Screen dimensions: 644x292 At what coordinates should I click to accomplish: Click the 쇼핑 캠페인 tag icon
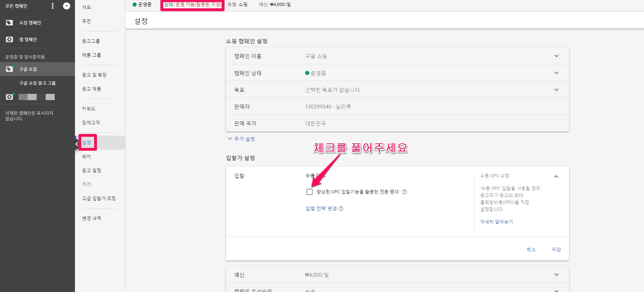[x=9, y=23]
